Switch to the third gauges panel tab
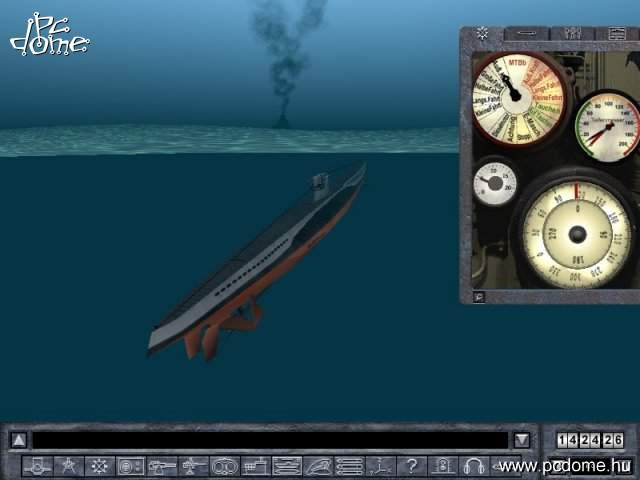The image size is (640, 480). point(572,33)
